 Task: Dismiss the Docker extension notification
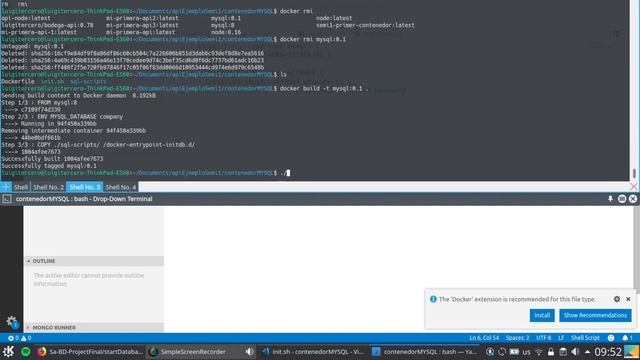(x=628, y=299)
